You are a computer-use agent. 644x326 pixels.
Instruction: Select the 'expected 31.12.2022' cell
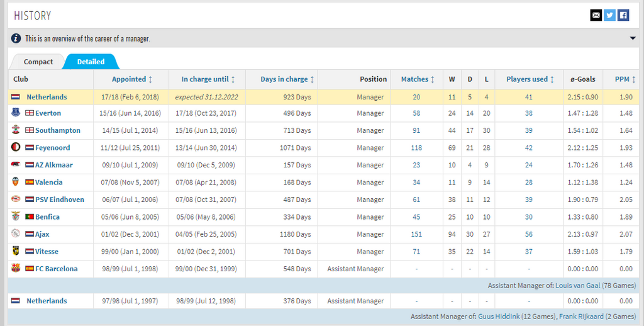[x=207, y=98]
